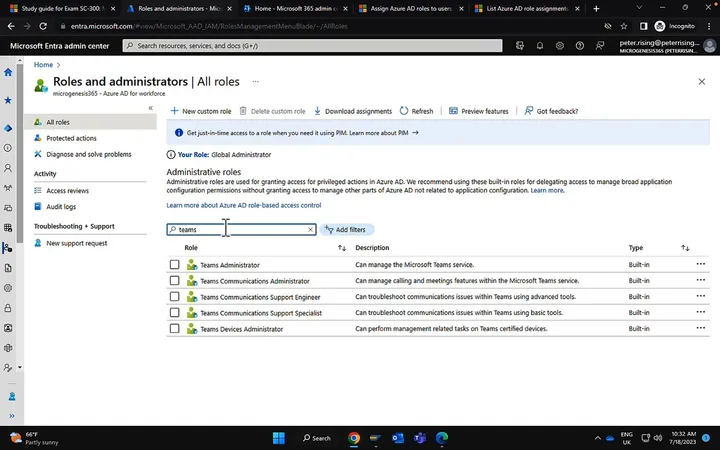Check Teams Communications Administrator checkbox
Image resolution: width=720 pixels, height=450 pixels.
coord(174,281)
